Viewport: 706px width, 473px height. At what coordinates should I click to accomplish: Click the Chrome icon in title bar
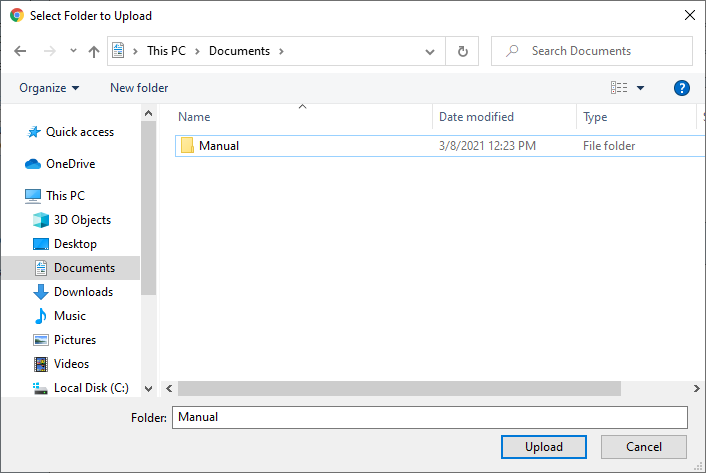(x=17, y=15)
